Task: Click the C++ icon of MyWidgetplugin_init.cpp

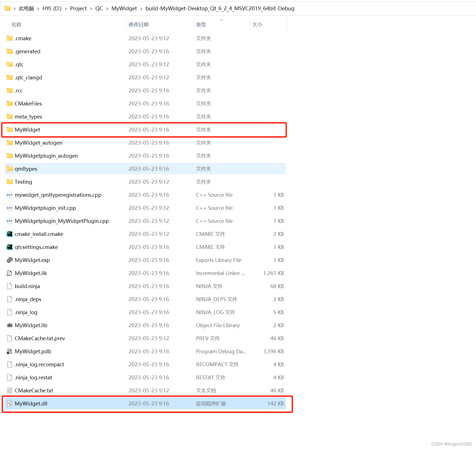Action: click(9, 208)
